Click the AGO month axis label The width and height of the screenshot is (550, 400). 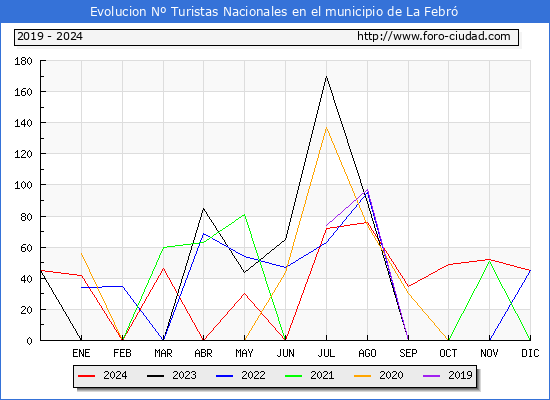pyautogui.click(x=367, y=353)
